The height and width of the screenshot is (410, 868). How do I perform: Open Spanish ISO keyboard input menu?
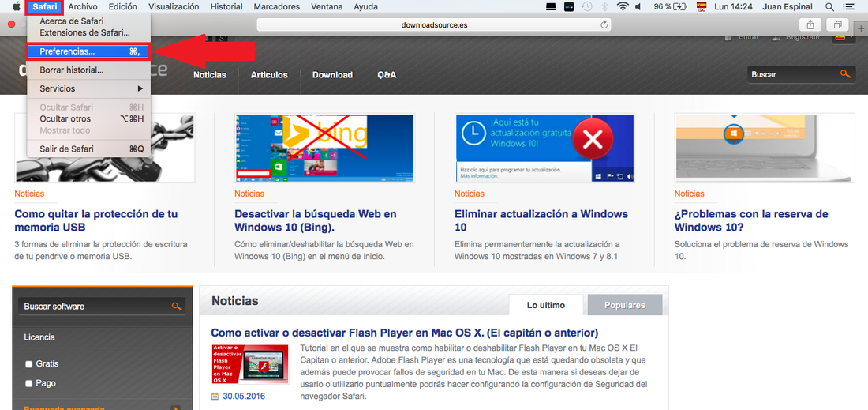point(702,6)
